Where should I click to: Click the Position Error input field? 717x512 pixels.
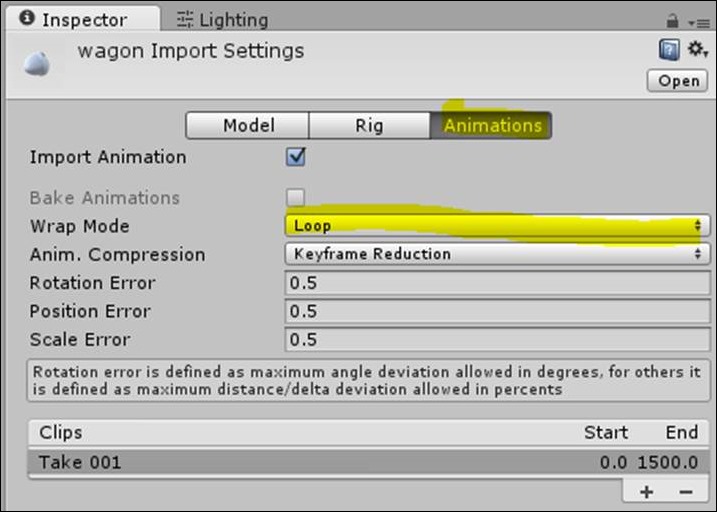[497, 311]
